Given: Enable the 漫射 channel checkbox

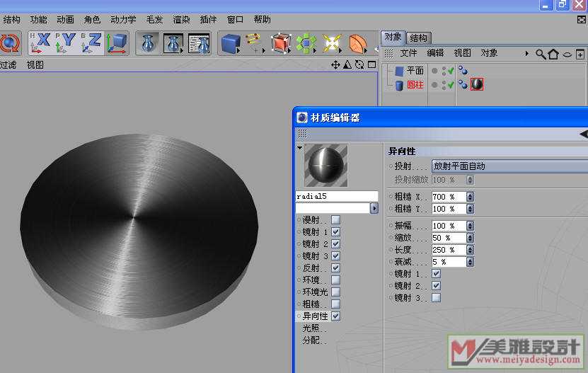Looking at the screenshot, I should click(x=336, y=220).
